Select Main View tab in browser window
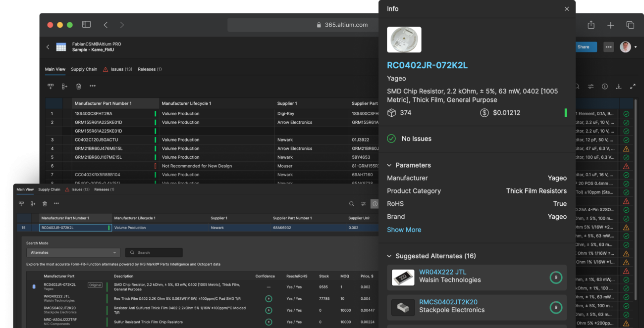644x328 pixels. [55, 69]
